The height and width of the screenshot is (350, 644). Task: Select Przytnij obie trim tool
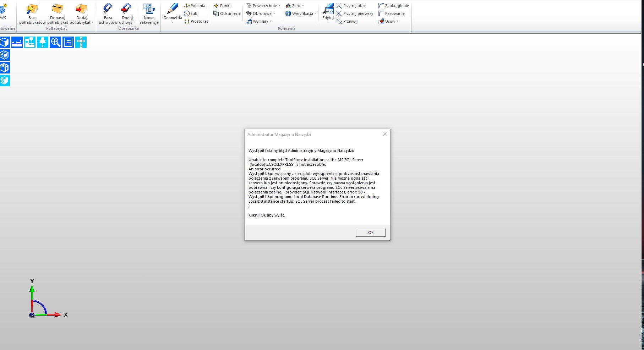(351, 6)
